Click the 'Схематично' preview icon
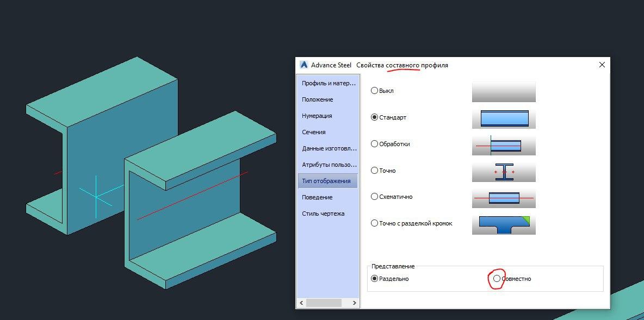This screenshot has height=320, width=644. (503, 197)
